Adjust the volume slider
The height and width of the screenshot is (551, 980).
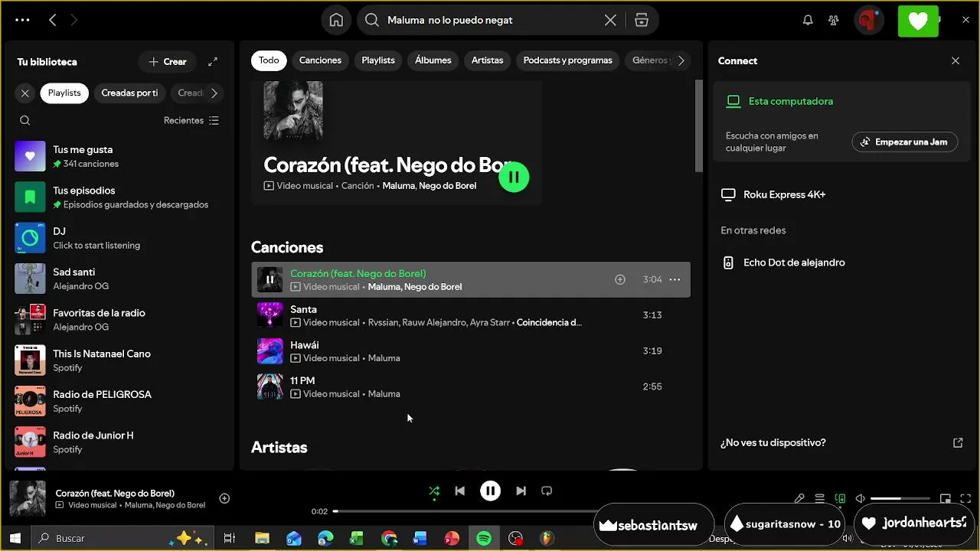click(x=901, y=498)
